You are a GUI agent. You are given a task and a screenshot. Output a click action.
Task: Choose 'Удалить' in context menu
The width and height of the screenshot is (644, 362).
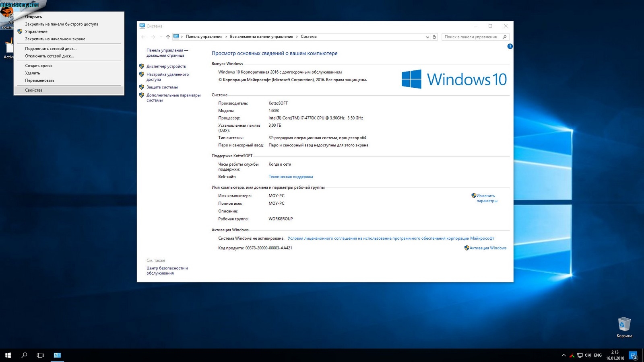pyautogui.click(x=69, y=73)
